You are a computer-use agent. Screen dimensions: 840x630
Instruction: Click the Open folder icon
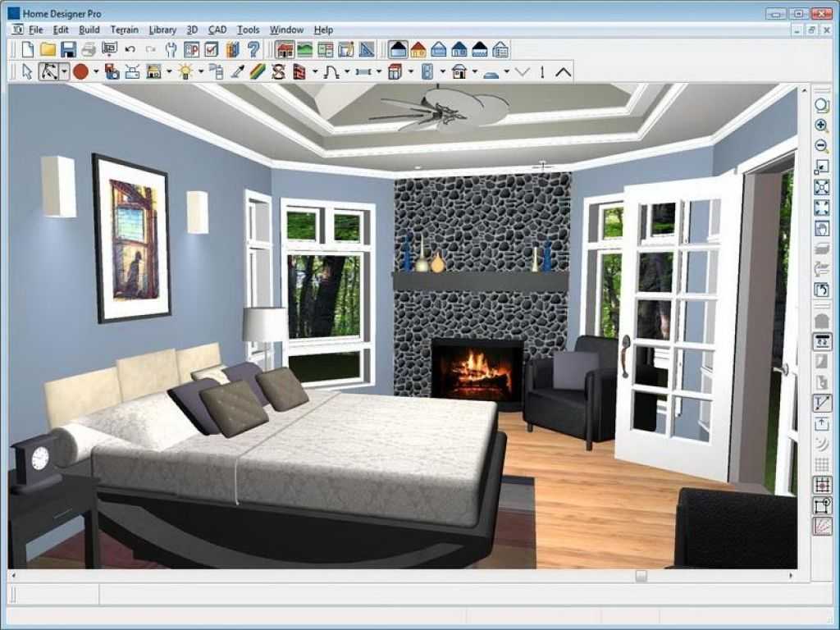[48, 50]
